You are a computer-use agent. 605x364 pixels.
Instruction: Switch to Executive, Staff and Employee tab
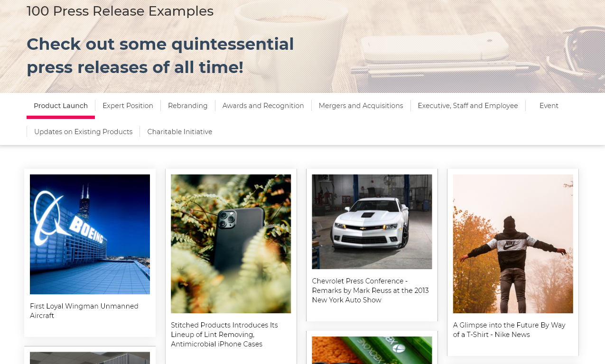click(468, 106)
